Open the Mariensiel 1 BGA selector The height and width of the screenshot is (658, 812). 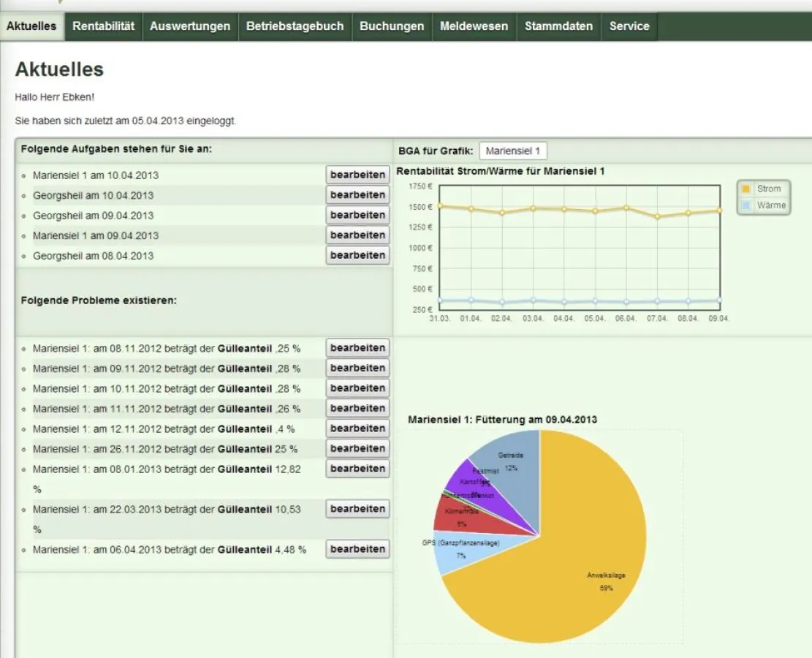tap(514, 150)
